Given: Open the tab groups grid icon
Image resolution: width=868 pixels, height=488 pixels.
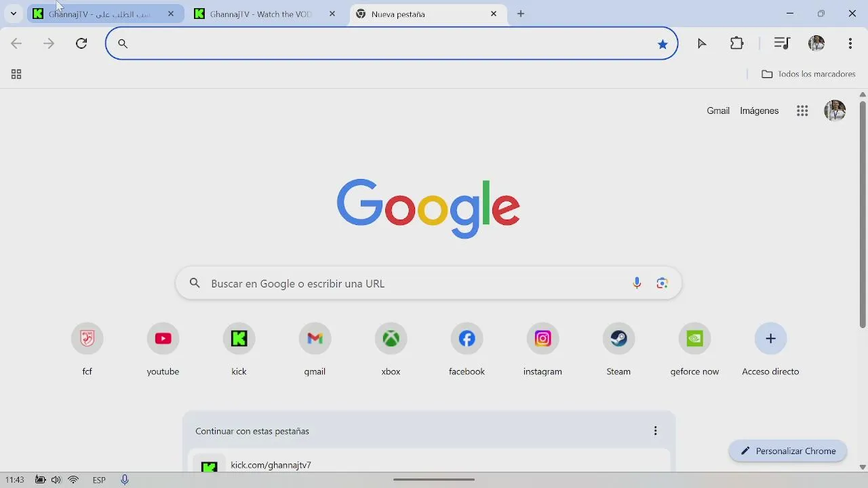Looking at the screenshot, I should (16, 75).
